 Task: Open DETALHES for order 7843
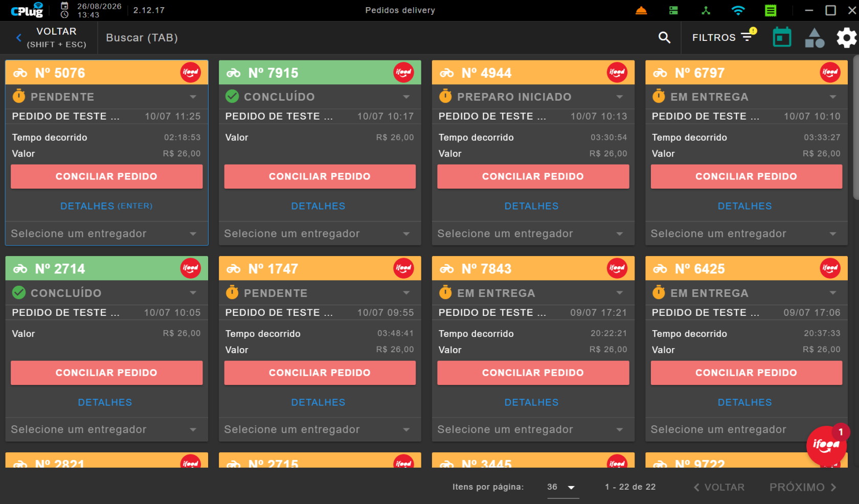pos(531,402)
